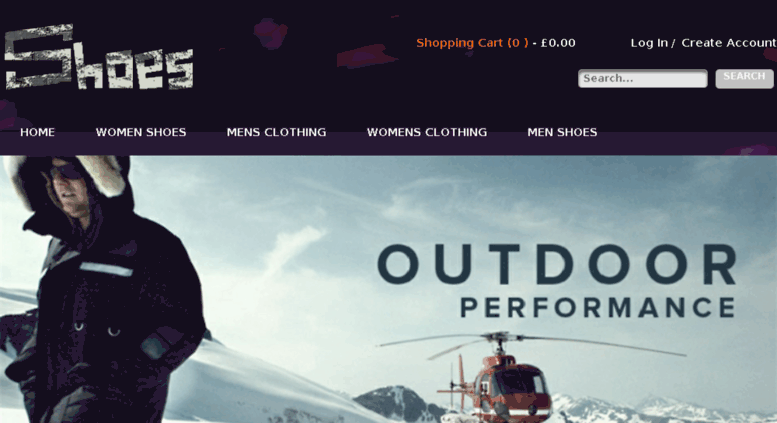Click the cart item count (0)
777x423 pixels.
click(x=517, y=43)
